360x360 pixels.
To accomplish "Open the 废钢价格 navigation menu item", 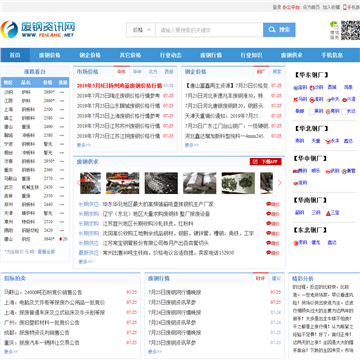I will 49,55.
